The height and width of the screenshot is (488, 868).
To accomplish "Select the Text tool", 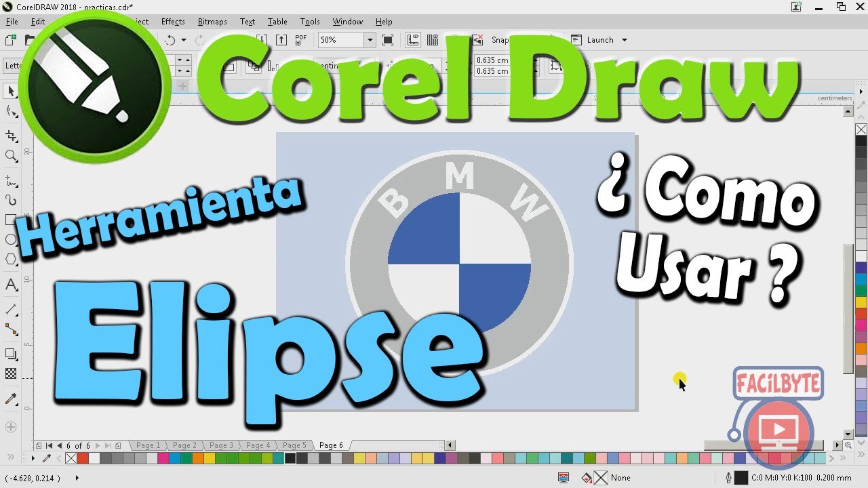I will click(11, 284).
